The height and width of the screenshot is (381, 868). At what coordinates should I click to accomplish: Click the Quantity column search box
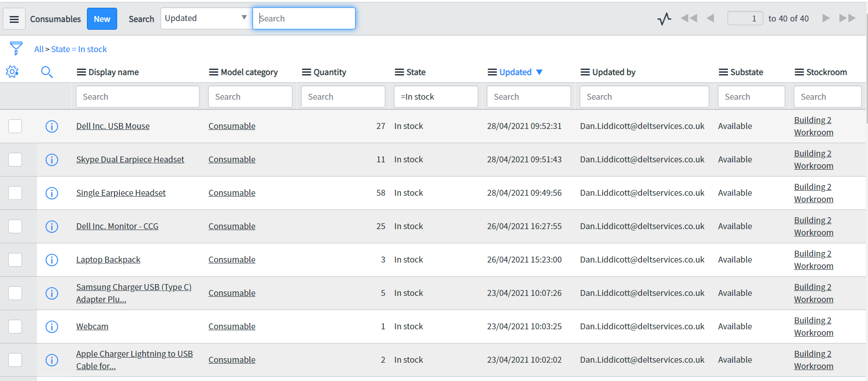pyautogui.click(x=343, y=97)
